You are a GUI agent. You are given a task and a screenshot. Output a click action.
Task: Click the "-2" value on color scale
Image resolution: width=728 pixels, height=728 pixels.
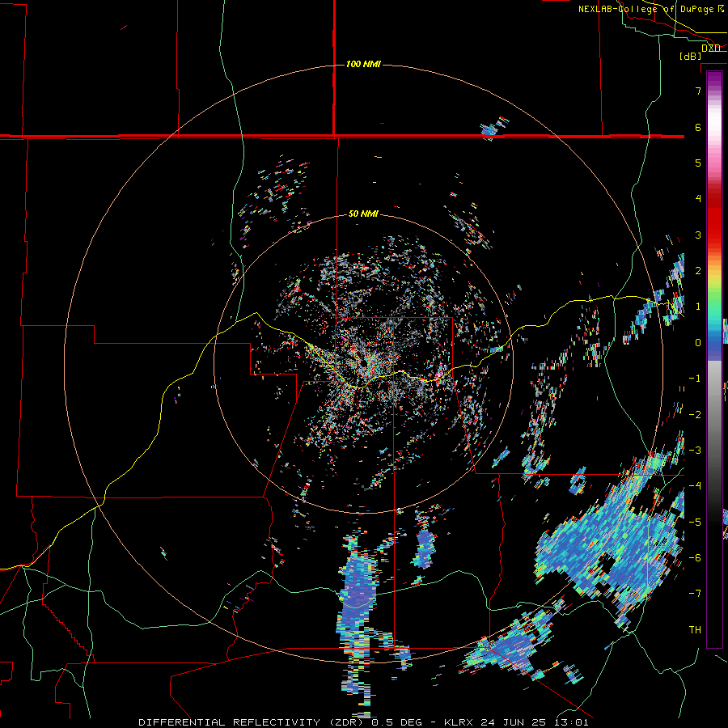point(695,415)
